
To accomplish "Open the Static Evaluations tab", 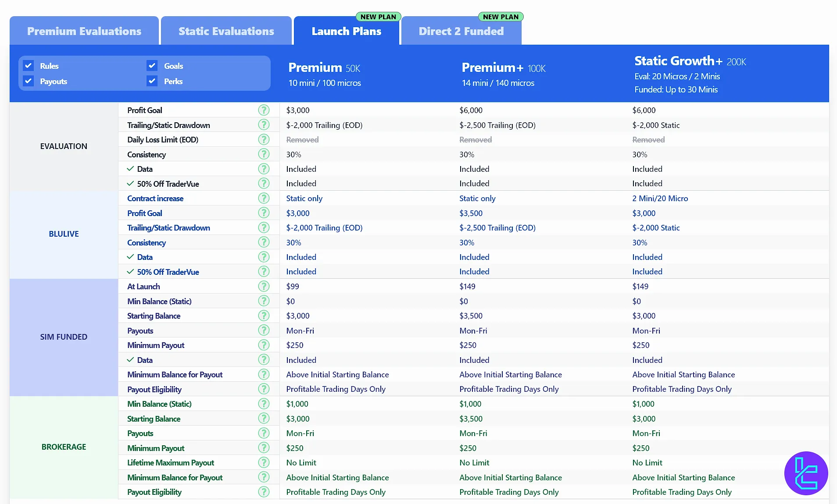I will coord(226,31).
